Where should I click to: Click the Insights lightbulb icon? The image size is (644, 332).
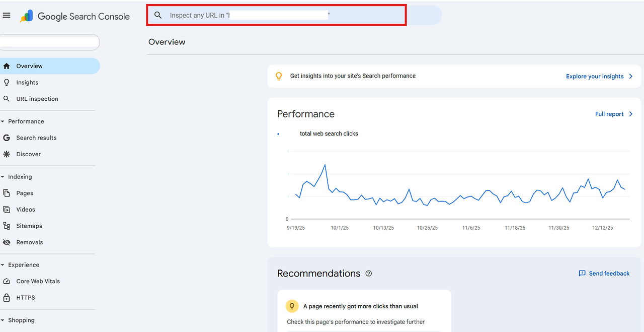(7, 83)
